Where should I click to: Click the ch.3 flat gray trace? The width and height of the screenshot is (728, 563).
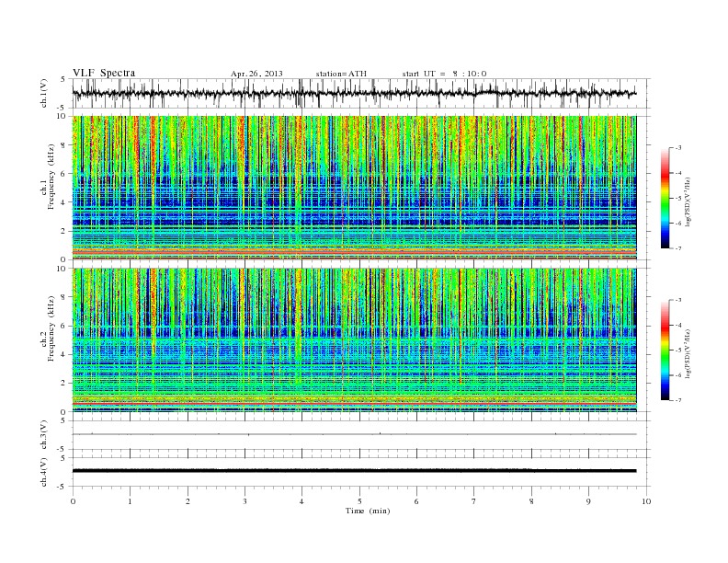point(354,434)
